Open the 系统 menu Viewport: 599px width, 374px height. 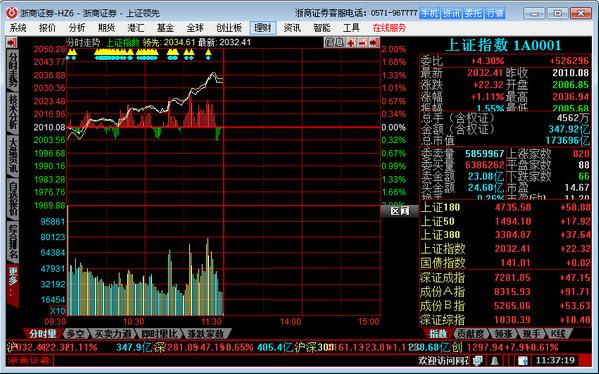pyautogui.click(x=18, y=28)
